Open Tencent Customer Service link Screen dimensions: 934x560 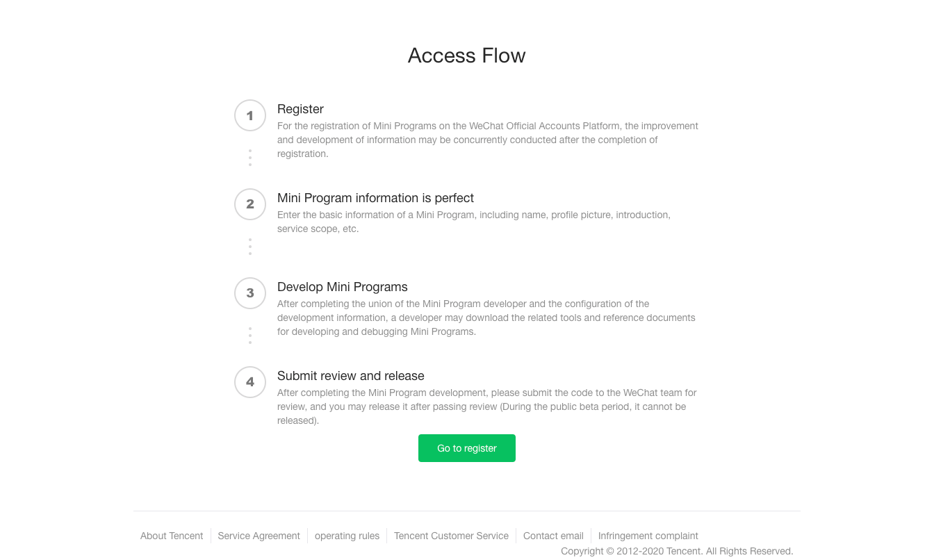[x=451, y=536]
